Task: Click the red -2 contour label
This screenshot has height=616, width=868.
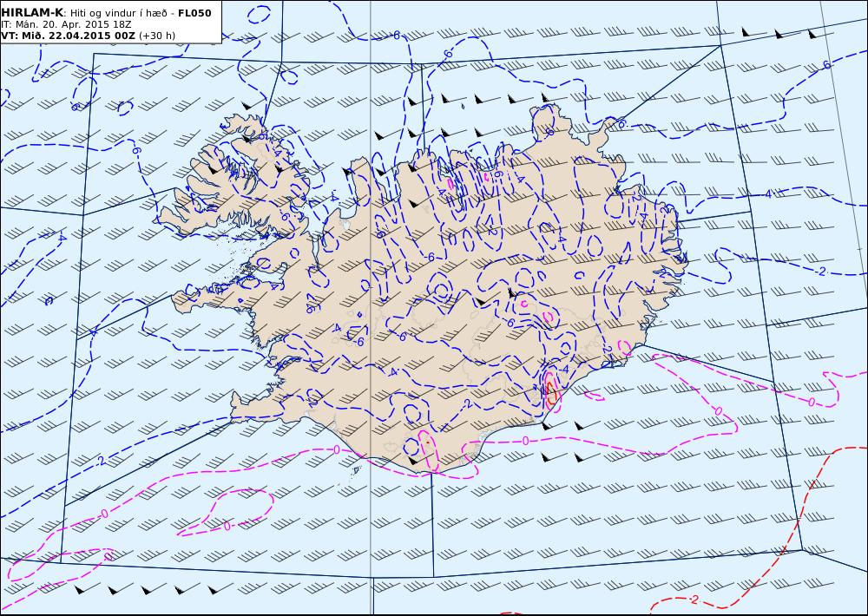Action: 693,600
